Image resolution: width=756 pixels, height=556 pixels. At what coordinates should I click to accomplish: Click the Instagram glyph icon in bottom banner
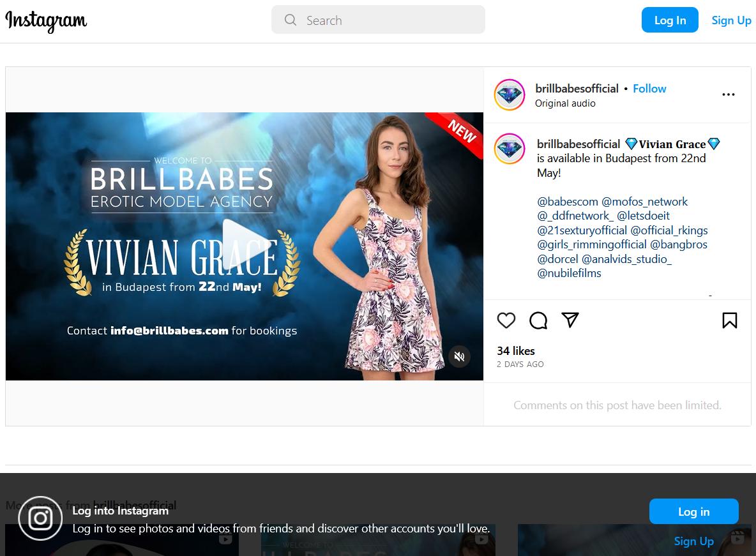40,518
